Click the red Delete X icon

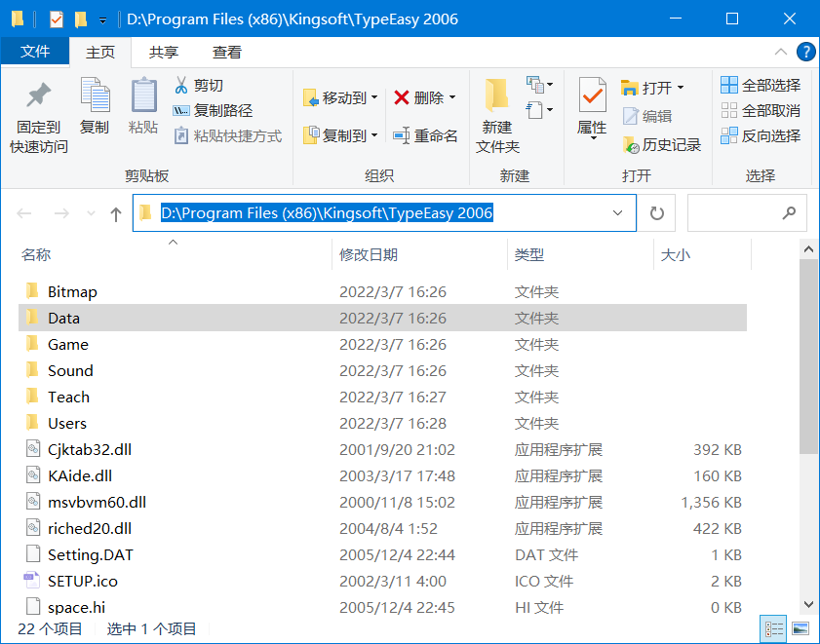pos(402,97)
